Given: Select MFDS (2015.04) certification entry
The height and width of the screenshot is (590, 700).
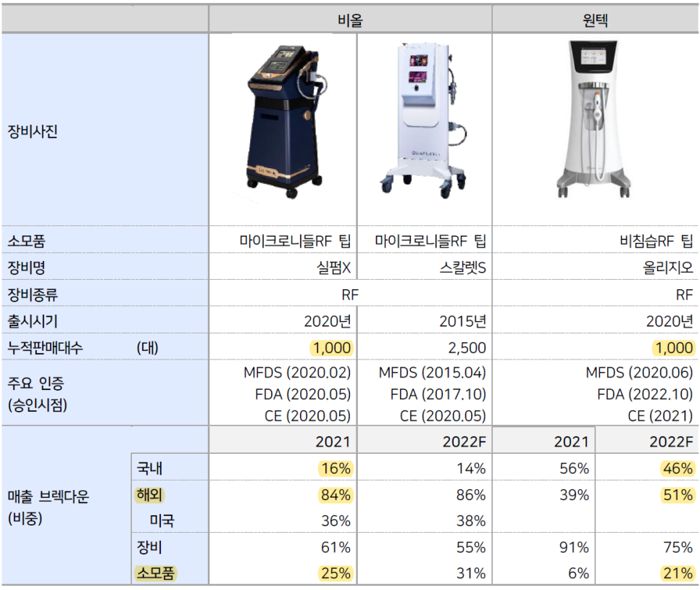Looking at the screenshot, I should [x=432, y=373].
